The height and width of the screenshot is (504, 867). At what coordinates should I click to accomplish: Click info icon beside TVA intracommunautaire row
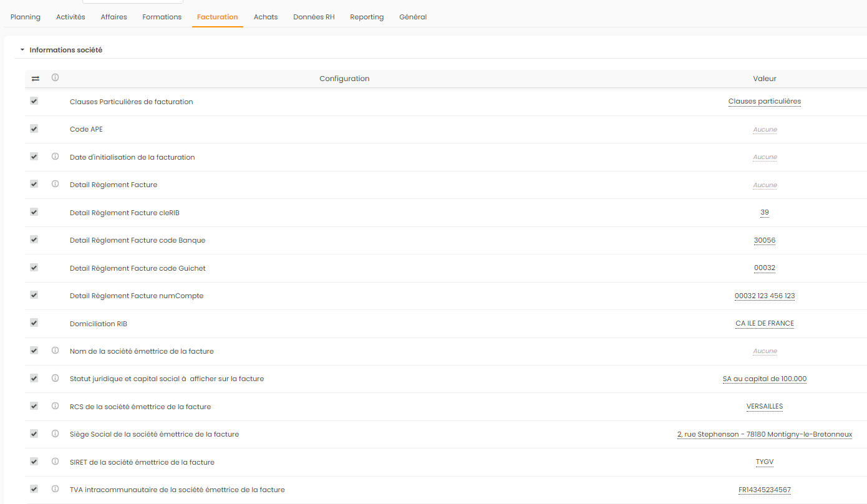(x=55, y=489)
